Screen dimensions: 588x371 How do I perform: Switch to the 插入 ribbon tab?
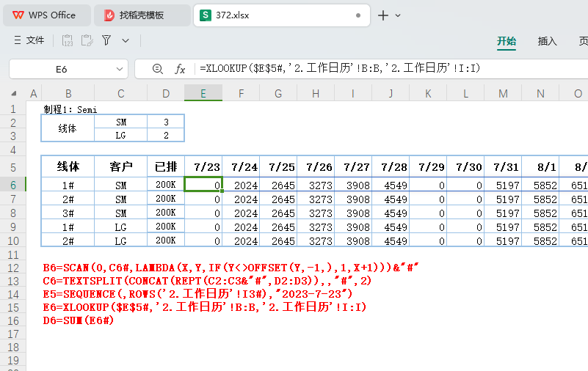pos(547,41)
